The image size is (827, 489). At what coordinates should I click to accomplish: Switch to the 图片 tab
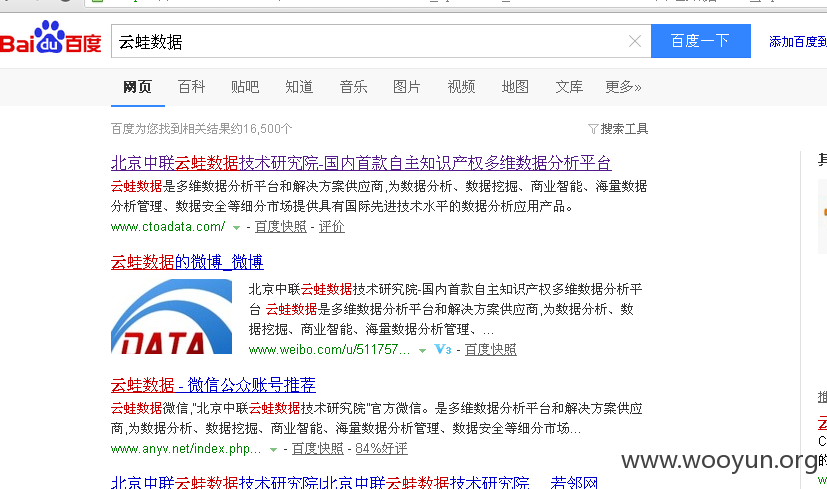[x=407, y=87]
